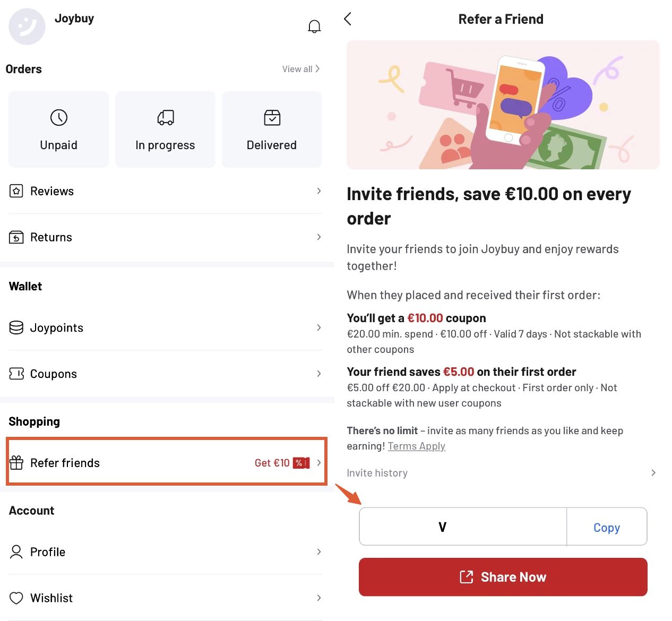Open notifications via the bell icon

tap(314, 27)
